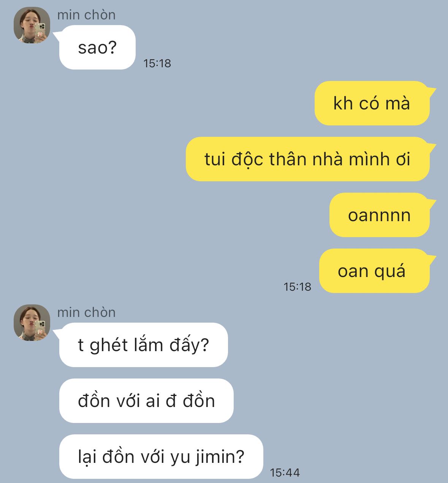Click the 15:18 timestamp beside "oan quá"
The width and height of the screenshot is (448, 483).
click(x=298, y=287)
